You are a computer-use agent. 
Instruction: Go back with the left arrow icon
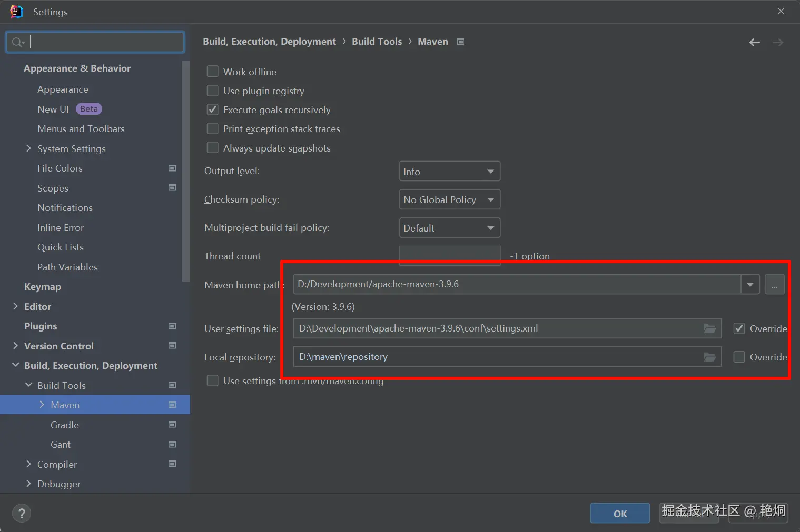[754, 42]
